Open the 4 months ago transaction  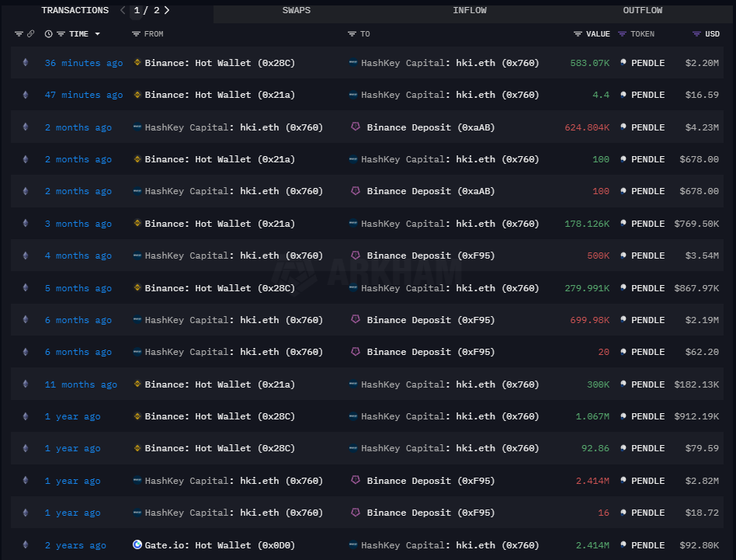coord(78,256)
